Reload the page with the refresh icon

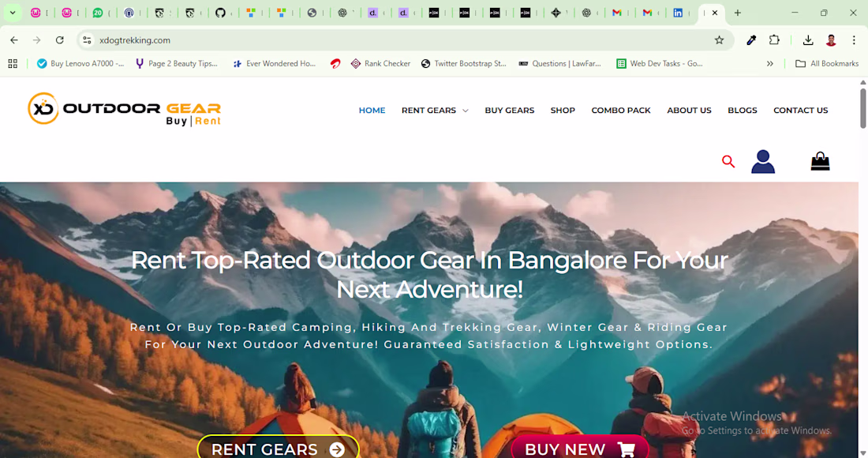pos(60,39)
